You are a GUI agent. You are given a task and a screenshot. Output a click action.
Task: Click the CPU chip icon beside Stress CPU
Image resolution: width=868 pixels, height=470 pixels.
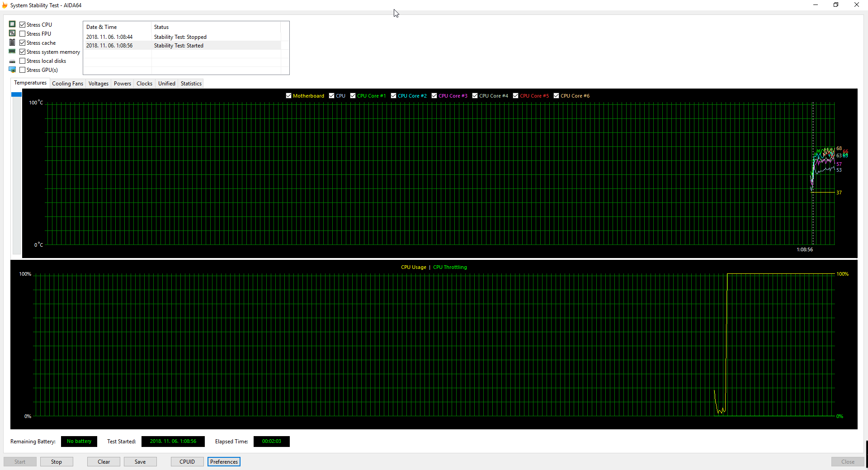(x=12, y=24)
